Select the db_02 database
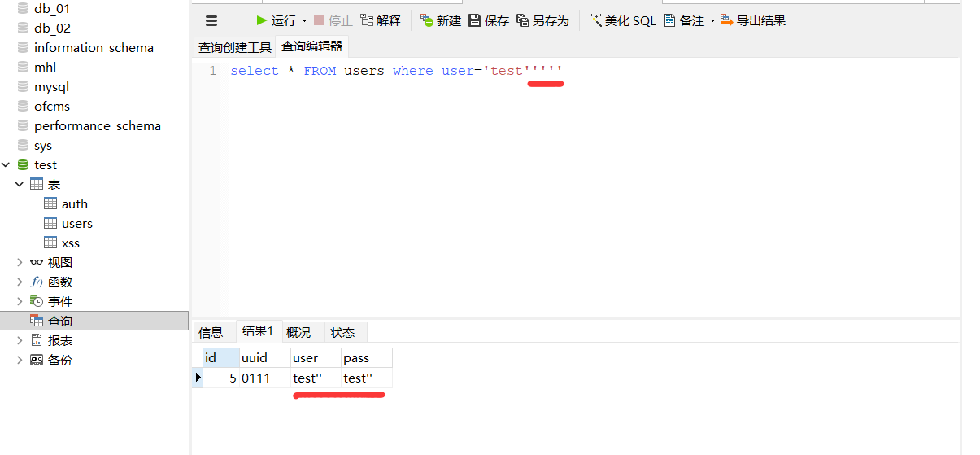This screenshot has width=980, height=455. (52, 28)
